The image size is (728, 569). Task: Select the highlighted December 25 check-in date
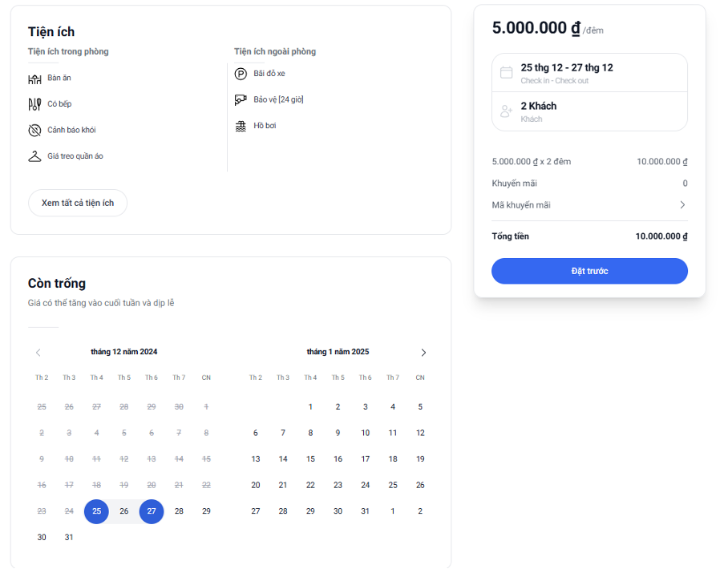point(96,511)
